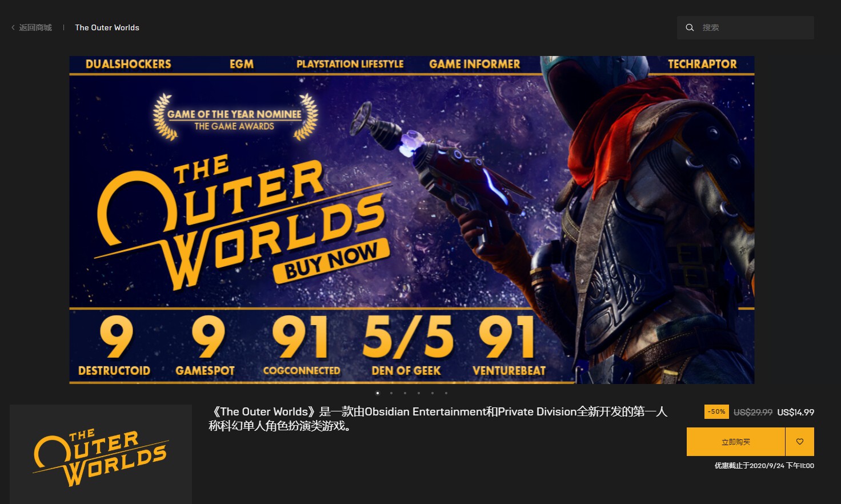Viewport: 841px width, 504px height.
Task: Show the last carousel slide dot
Action: (x=446, y=393)
